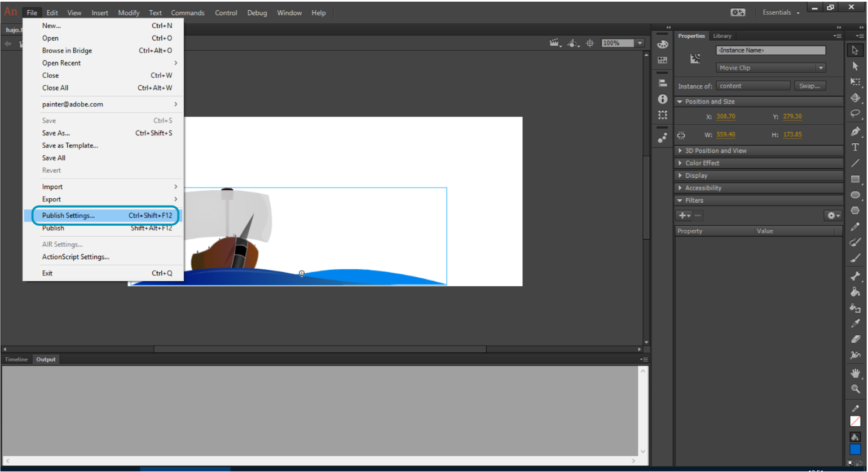Screen dimensions: 868x472
Task: Select the Text tool
Action: point(855,147)
